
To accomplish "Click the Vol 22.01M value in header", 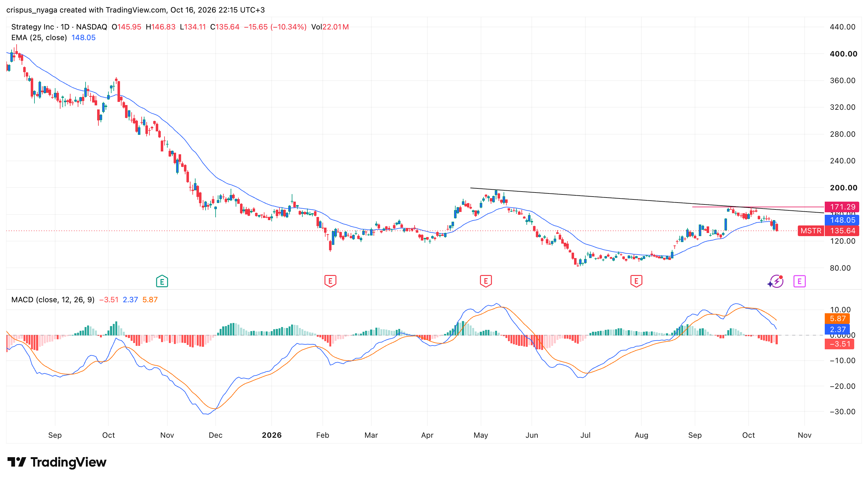I will coord(330,27).
